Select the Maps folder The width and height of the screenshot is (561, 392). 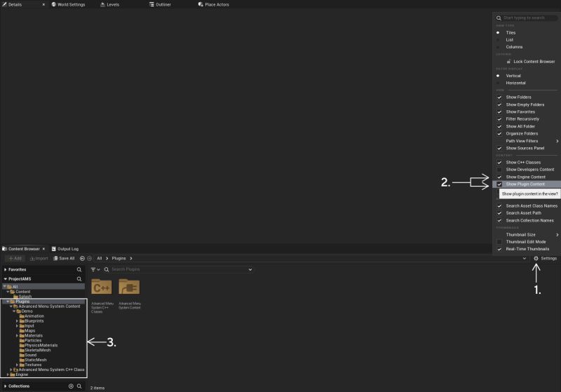point(29,330)
